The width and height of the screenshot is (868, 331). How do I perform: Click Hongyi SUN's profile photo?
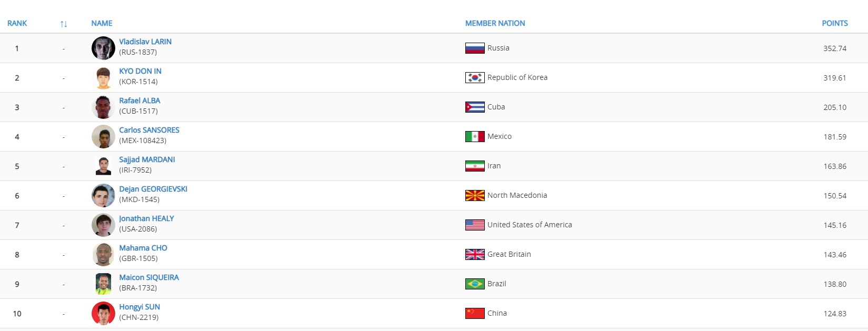click(103, 314)
